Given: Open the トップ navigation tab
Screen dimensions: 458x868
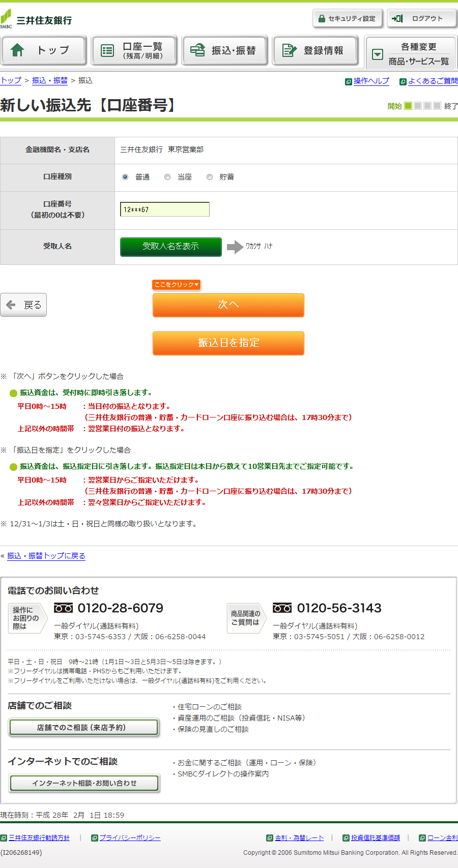Looking at the screenshot, I should pyautogui.click(x=43, y=50).
